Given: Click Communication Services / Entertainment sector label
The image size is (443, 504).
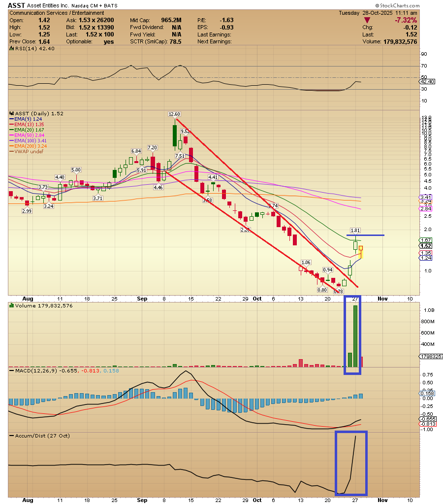Looking at the screenshot, I should [x=57, y=13].
